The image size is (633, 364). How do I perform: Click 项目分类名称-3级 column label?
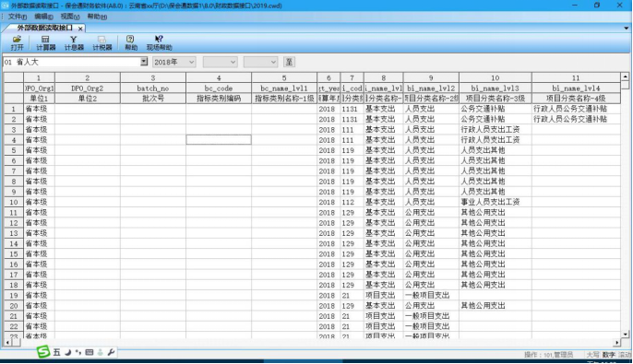[x=496, y=99]
